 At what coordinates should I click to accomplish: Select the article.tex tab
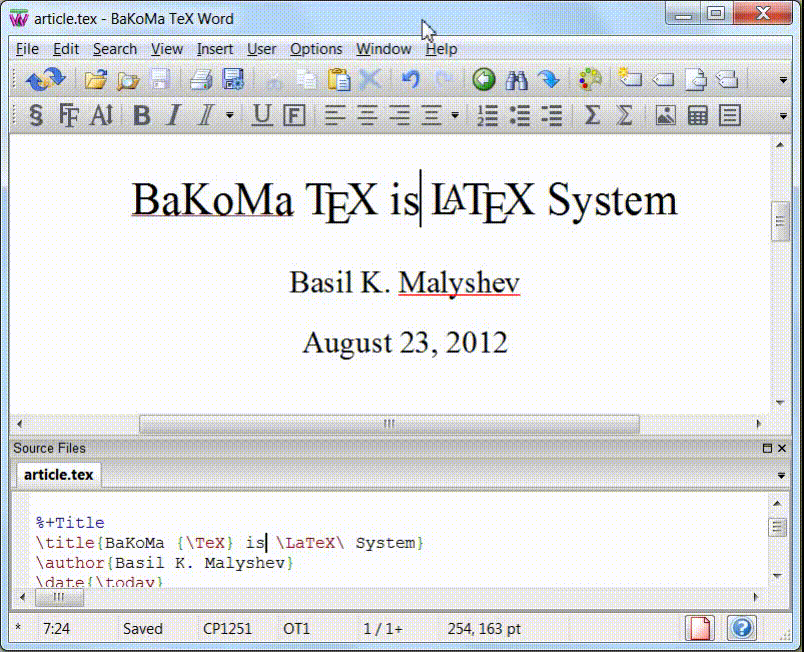[58, 475]
